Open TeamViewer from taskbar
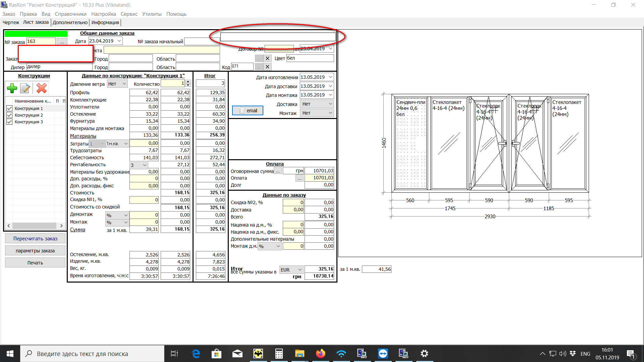644x362 pixels. pos(383,354)
